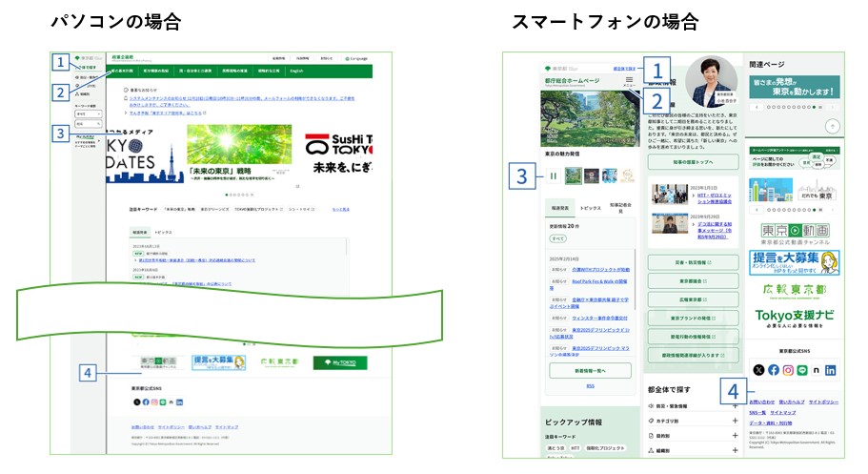Open 介護WITHプロジェクト news link
The width and height of the screenshot is (868, 474).
tap(600, 270)
